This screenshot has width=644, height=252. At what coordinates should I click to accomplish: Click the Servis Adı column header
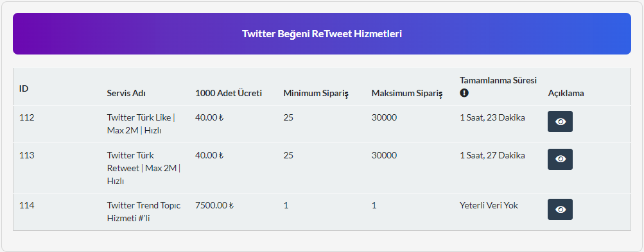tap(126, 93)
